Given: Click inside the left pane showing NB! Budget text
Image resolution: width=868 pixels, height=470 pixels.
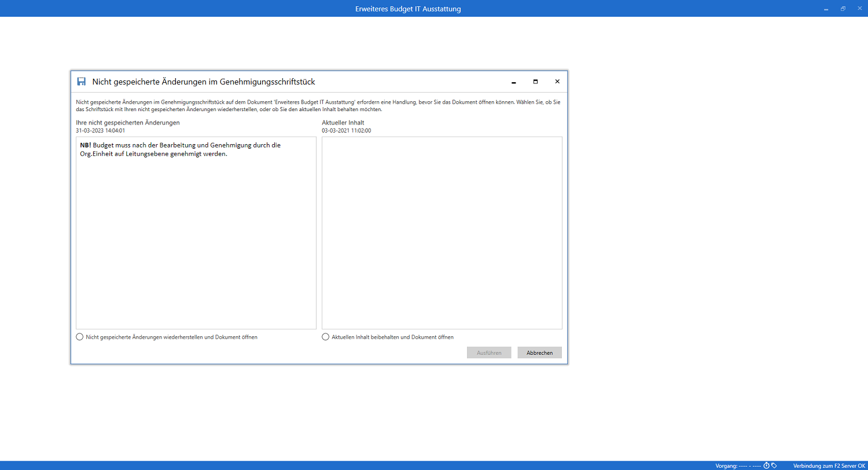Looking at the screenshot, I should (x=196, y=232).
